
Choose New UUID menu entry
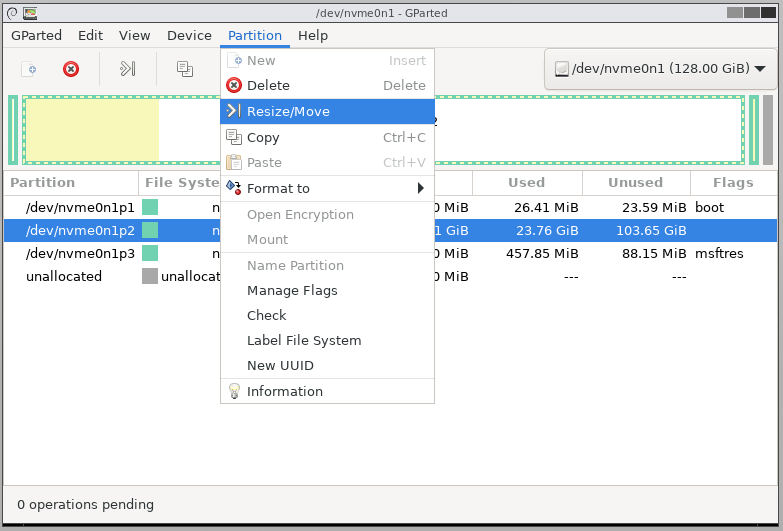pos(327,365)
